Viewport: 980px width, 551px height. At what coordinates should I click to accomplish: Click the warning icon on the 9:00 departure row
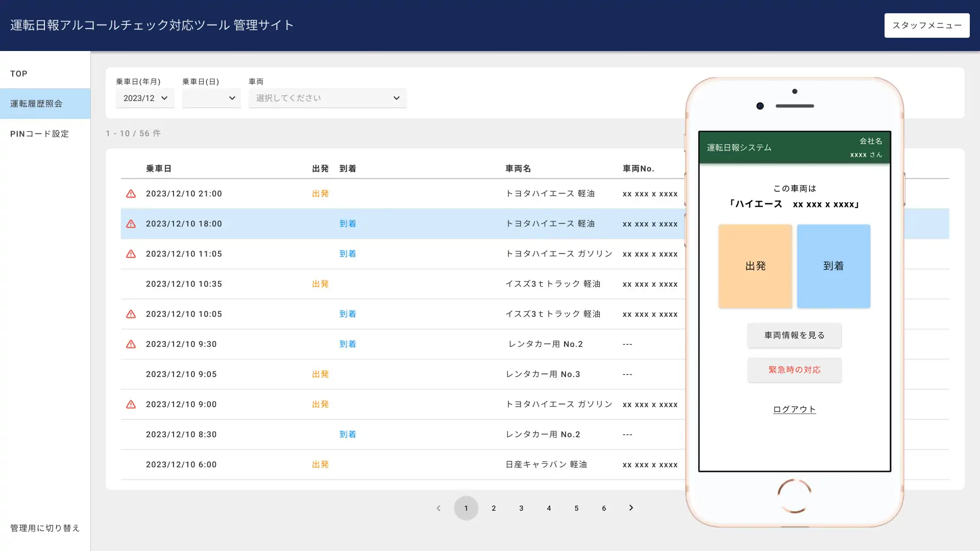coord(131,404)
